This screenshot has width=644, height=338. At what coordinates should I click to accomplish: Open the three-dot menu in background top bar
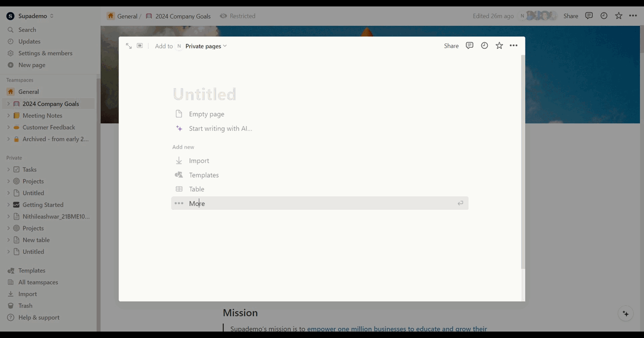pyautogui.click(x=633, y=16)
